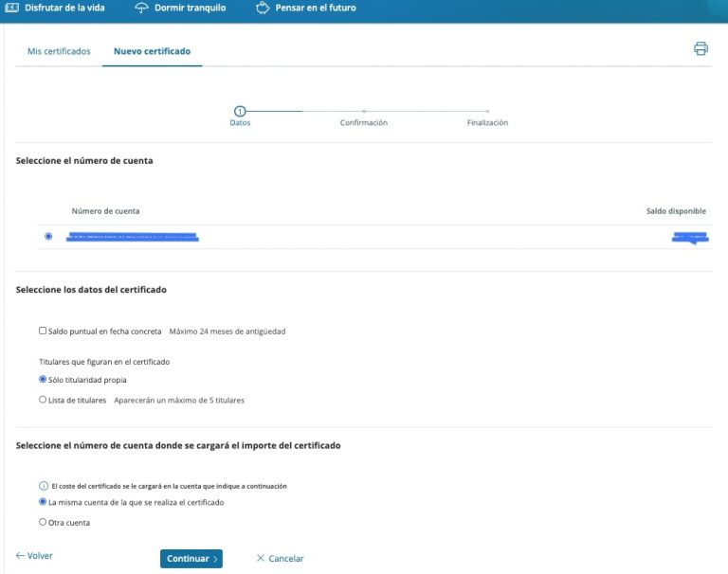728x574 pixels.
Task: Select the account number radio button
Action: [48, 236]
